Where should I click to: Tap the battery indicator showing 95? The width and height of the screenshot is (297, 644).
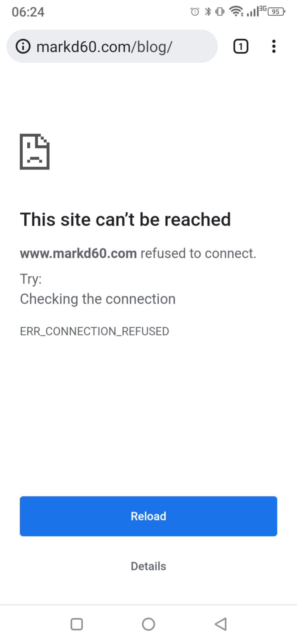click(277, 12)
